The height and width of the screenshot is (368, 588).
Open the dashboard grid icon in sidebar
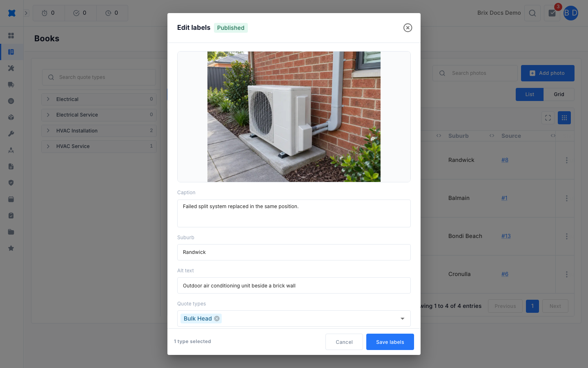coord(11,36)
